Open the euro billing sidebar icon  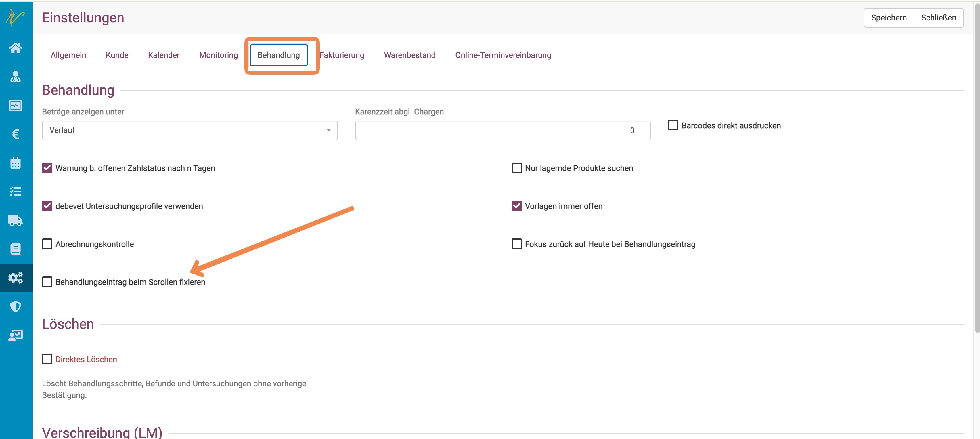pyautogui.click(x=16, y=134)
